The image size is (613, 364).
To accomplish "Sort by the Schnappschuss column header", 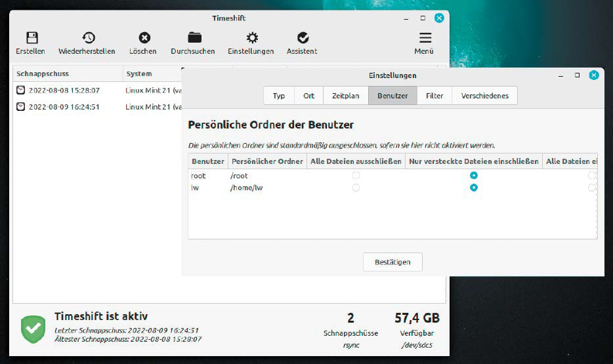I will click(68, 74).
